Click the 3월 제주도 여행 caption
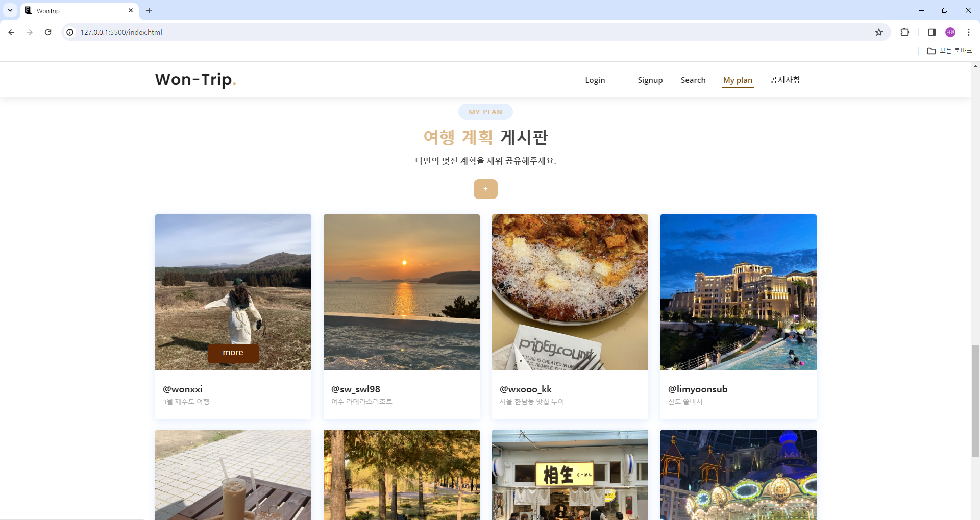The height and width of the screenshot is (520, 980). [x=186, y=402]
